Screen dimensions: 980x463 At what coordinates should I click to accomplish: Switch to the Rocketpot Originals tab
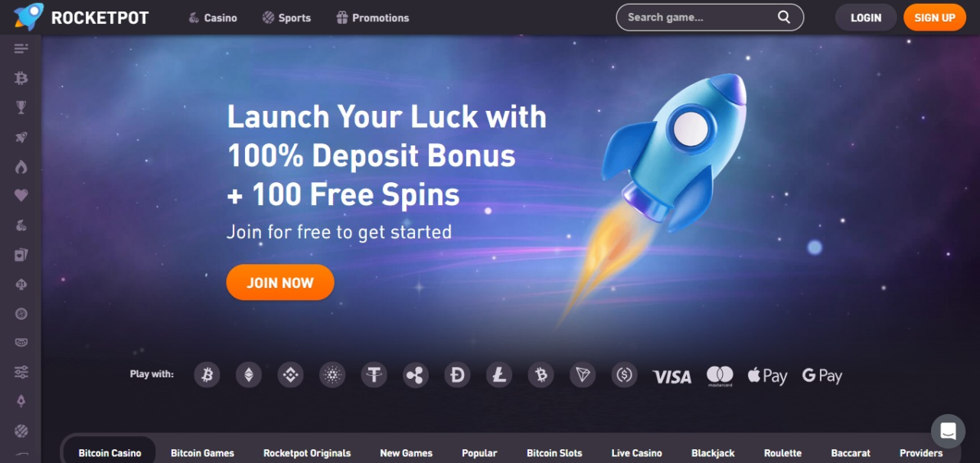click(x=307, y=453)
